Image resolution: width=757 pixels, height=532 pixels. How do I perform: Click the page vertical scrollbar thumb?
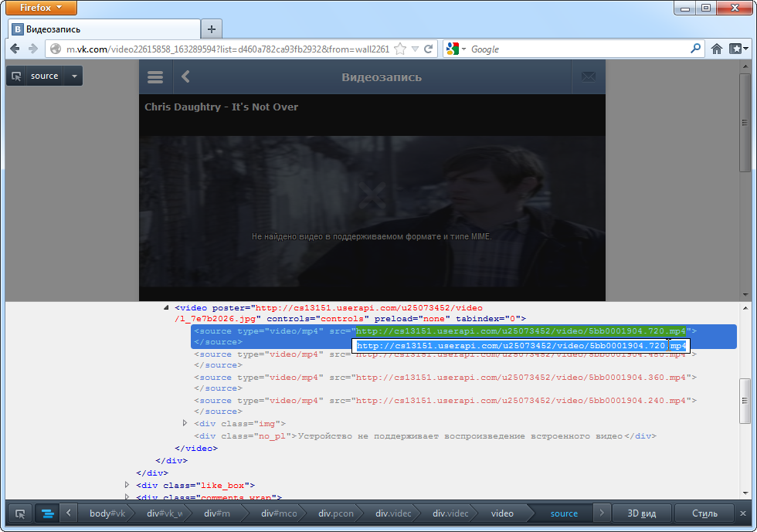click(x=745, y=123)
